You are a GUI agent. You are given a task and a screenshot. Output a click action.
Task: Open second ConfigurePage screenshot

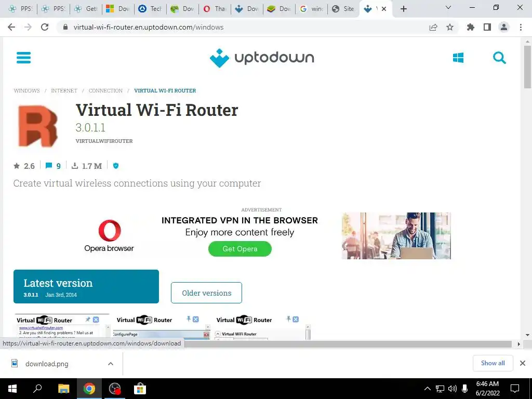tap(161, 327)
